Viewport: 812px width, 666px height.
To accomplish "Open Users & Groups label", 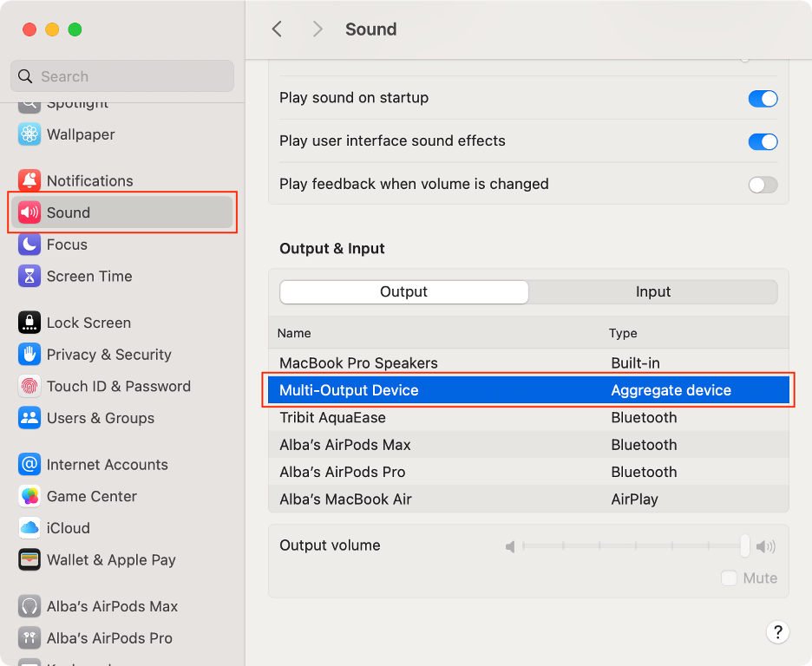I will pos(101,418).
